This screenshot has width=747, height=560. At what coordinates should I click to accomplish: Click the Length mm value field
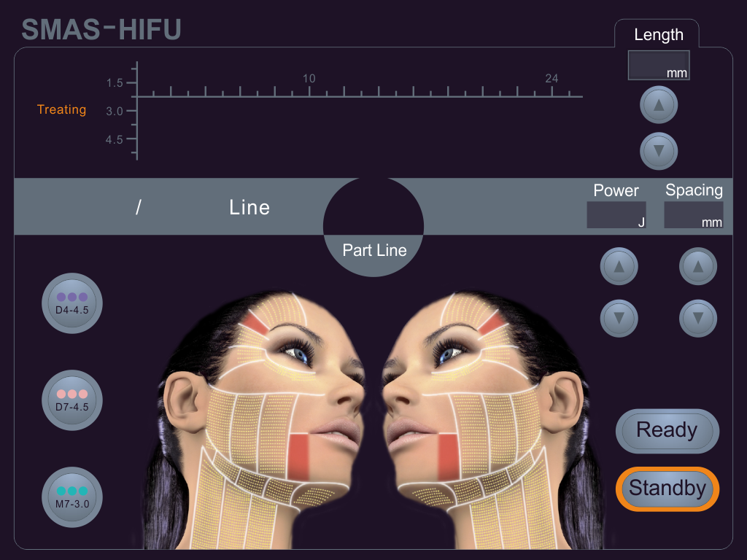659,65
